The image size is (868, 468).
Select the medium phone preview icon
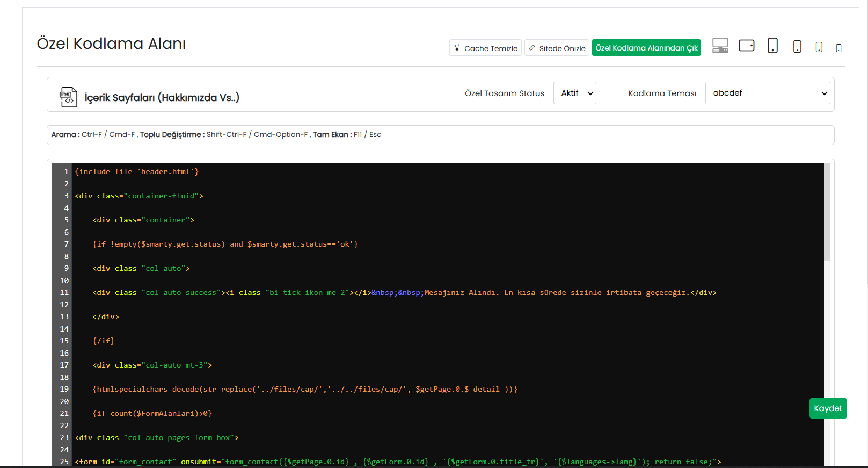pyautogui.click(x=819, y=47)
